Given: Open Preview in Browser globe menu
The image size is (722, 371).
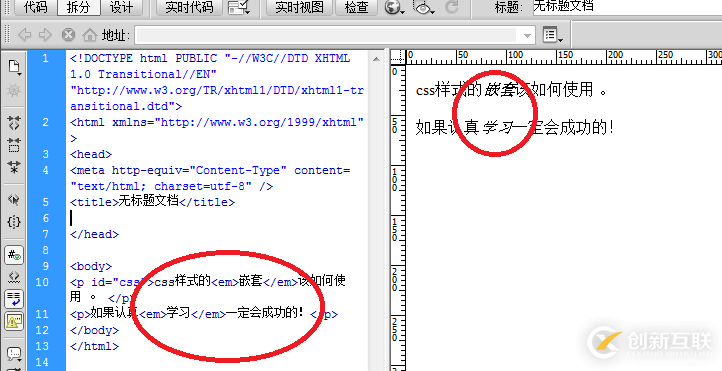Looking at the screenshot, I should pyautogui.click(x=394, y=7).
